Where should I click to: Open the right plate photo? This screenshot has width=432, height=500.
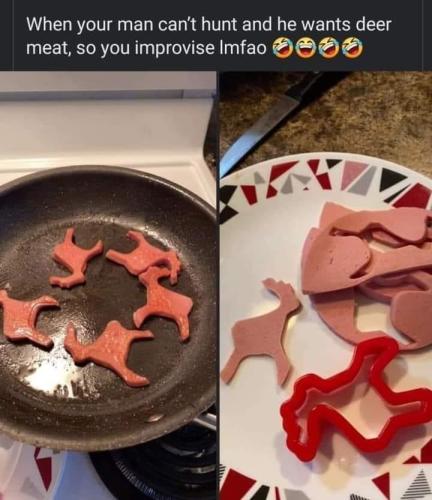click(x=326, y=286)
